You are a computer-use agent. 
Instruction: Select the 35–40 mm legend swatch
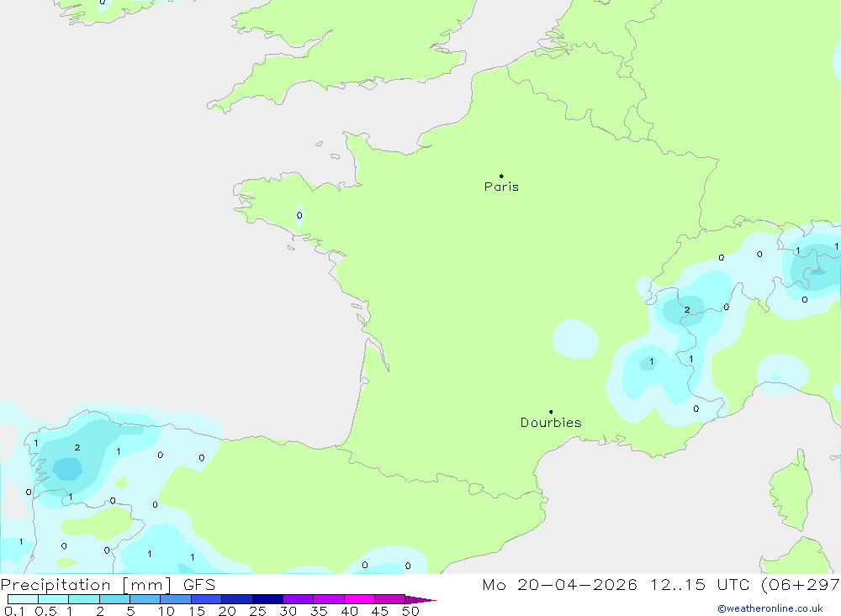328,599
